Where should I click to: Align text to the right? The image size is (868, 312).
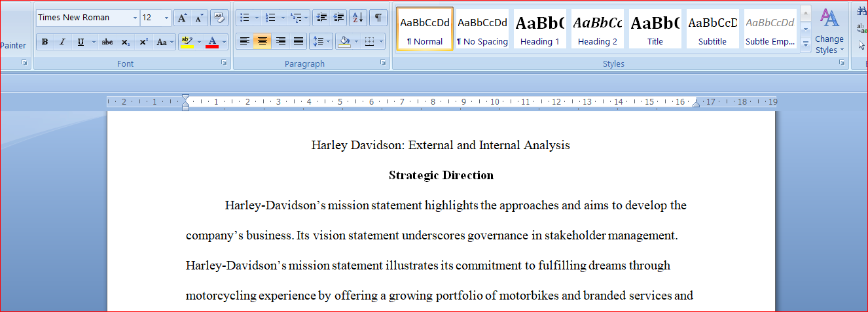tap(281, 42)
